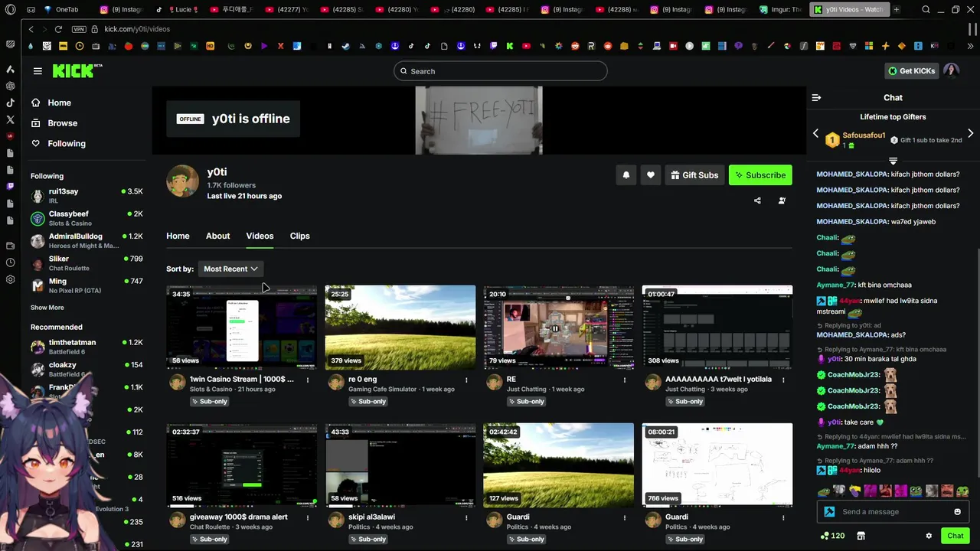Switch to the About tab
The image size is (980, 551).
point(217,236)
